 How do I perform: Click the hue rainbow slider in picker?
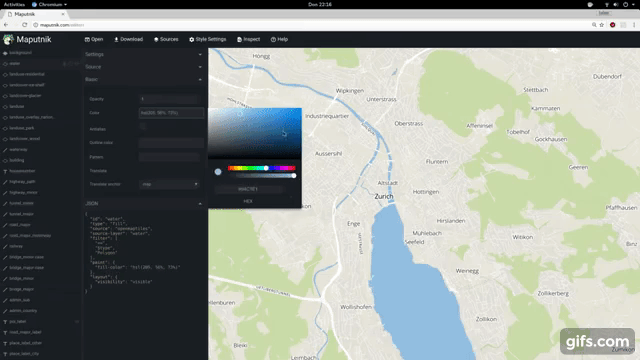pos(262,168)
